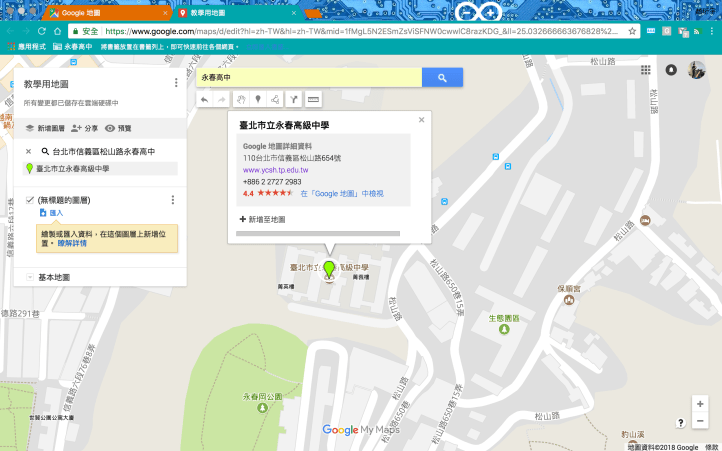Click the 預覽 preview eye button
This screenshot has height=451, width=722.
tap(118, 129)
